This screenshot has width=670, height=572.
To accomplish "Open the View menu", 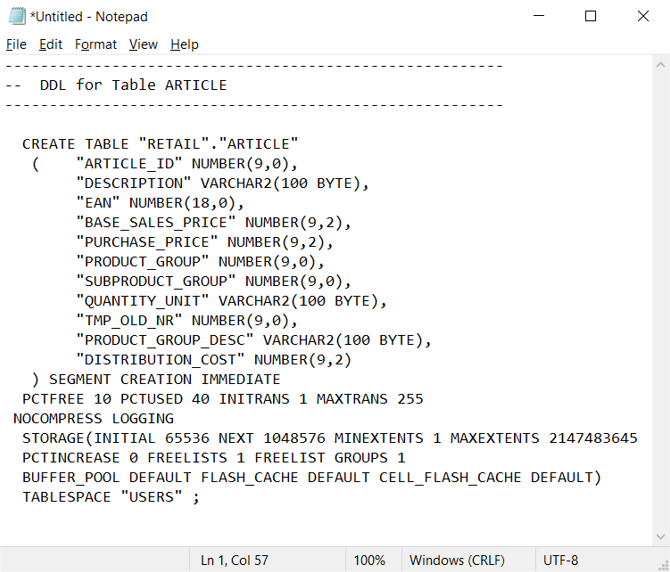I will [143, 44].
